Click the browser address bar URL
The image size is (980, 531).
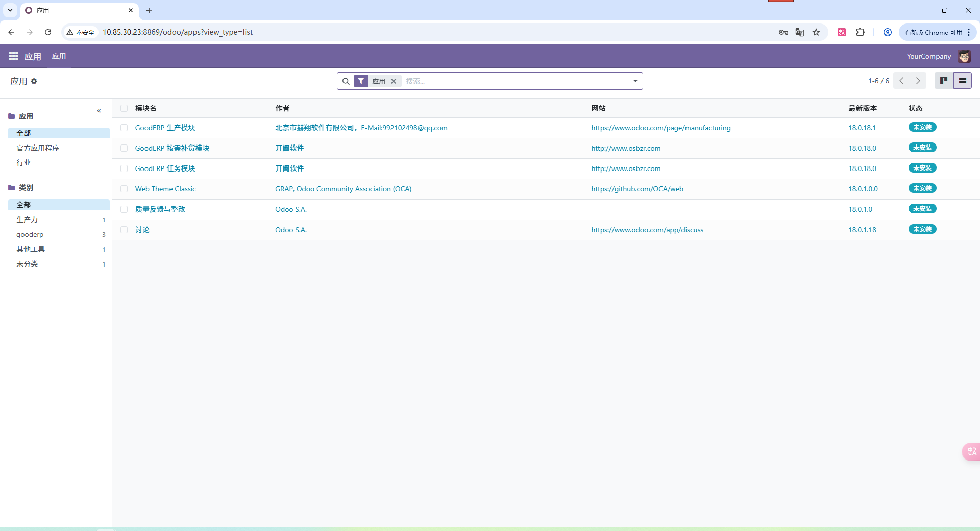click(x=178, y=32)
